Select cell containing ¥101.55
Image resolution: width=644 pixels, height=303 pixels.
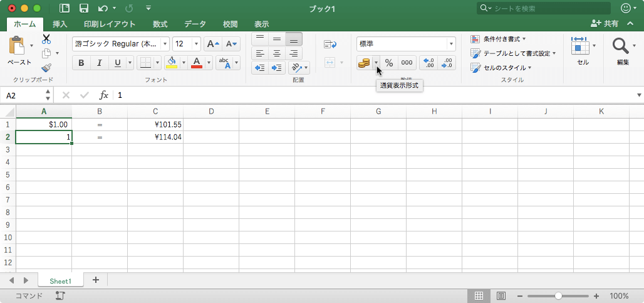coord(155,124)
